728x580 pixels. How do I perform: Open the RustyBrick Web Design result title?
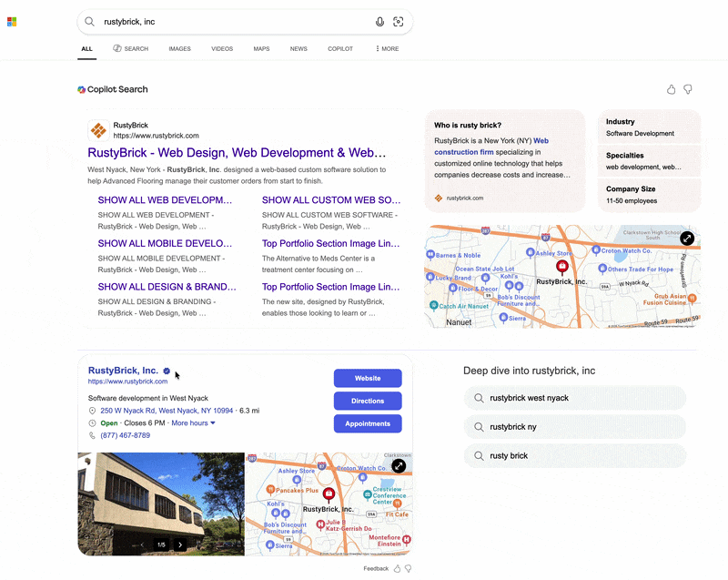click(x=237, y=153)
